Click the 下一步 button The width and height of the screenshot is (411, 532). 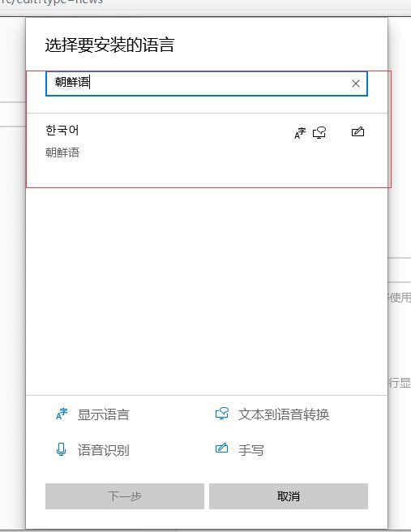pyautogui.click(x=125, y=496)
